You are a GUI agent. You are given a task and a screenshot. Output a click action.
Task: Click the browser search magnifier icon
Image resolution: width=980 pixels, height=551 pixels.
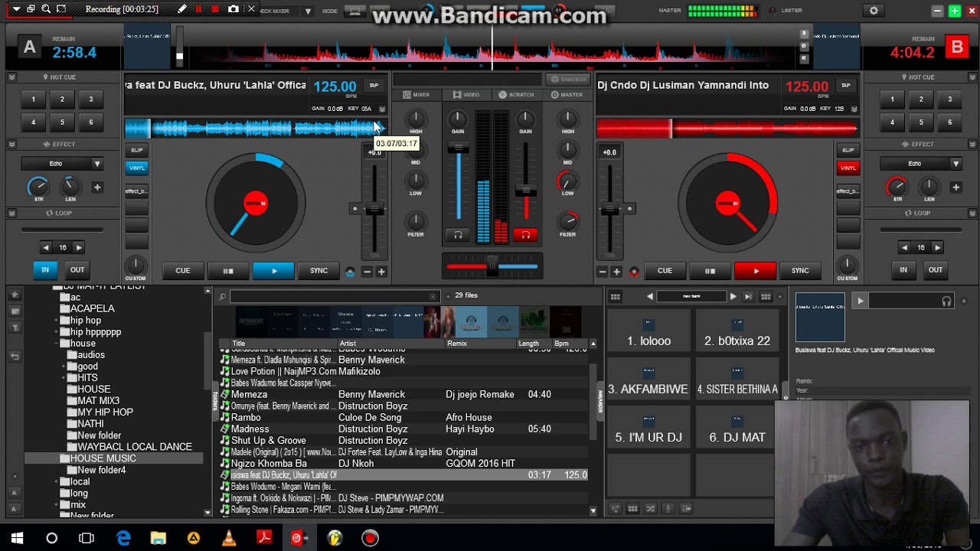click(223, 296)
